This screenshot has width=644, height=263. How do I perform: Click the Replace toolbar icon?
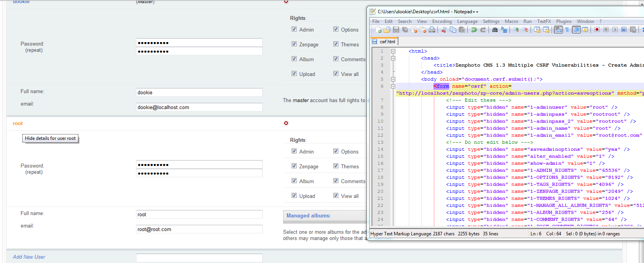click(x=504, y=30)
